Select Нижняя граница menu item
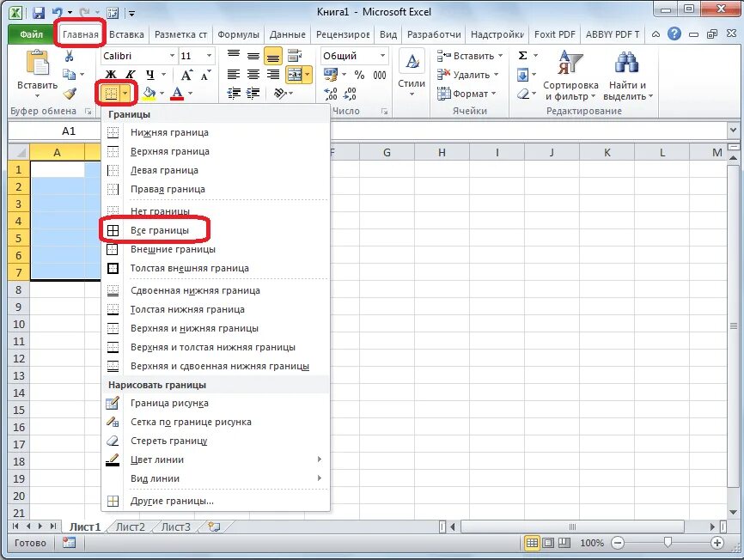This screenshot has width=744, height=560. [x=216, y=132]
